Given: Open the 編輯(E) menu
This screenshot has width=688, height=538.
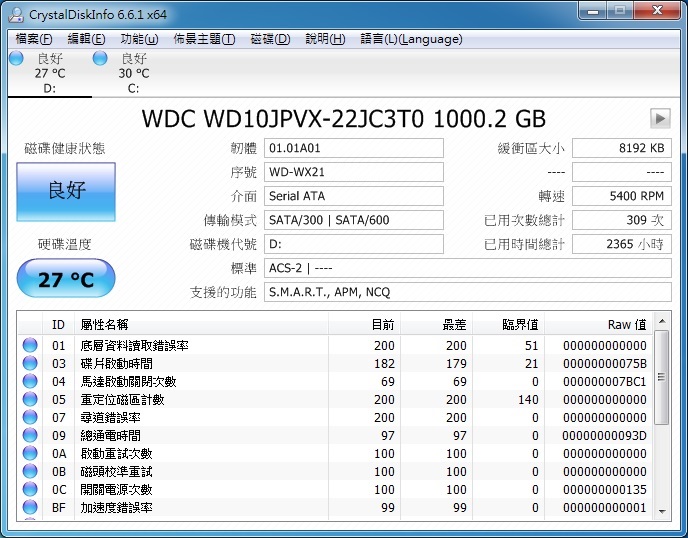Looking at the screenshot, I should click(x=86, y=39).
